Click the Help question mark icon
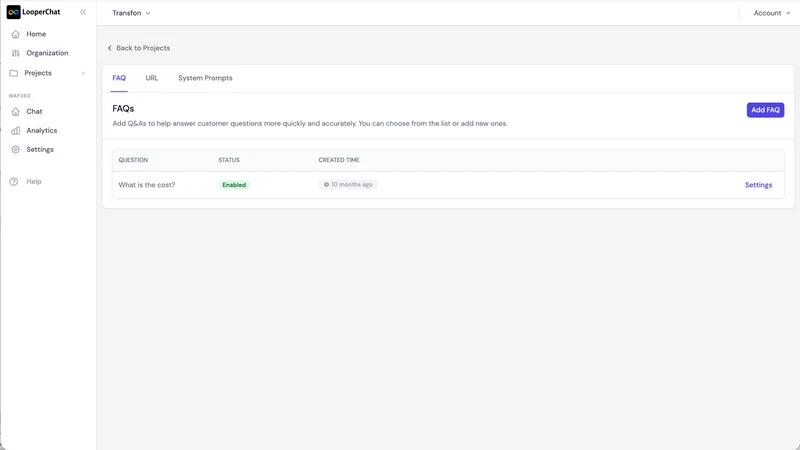Viewport: 800px width, 450px height. (x=14, y=182)
